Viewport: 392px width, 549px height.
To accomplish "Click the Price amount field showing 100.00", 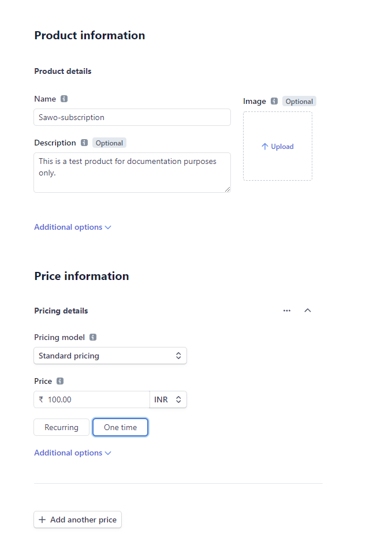I will [95, 399].
